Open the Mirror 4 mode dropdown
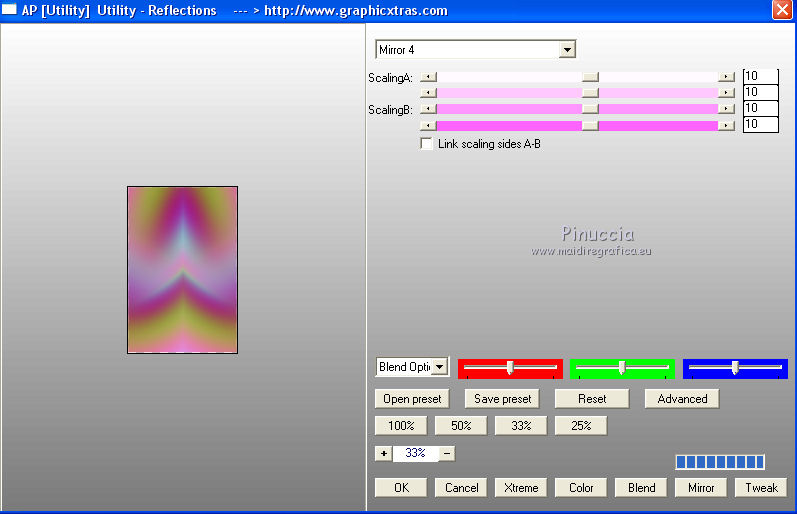This screenshot has height=514, width=797. [x=567, y=50]
